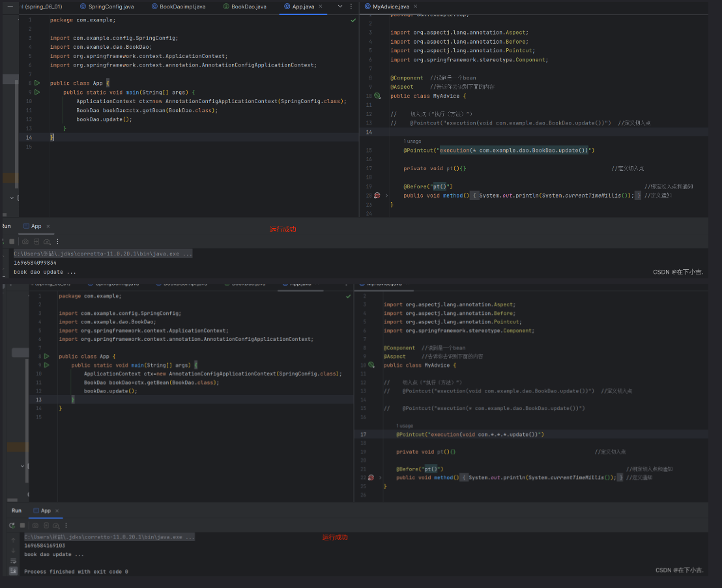Click profiler speedometer icon in lower Run toolbar
This screenshot has height=588, width=722.
56,525
